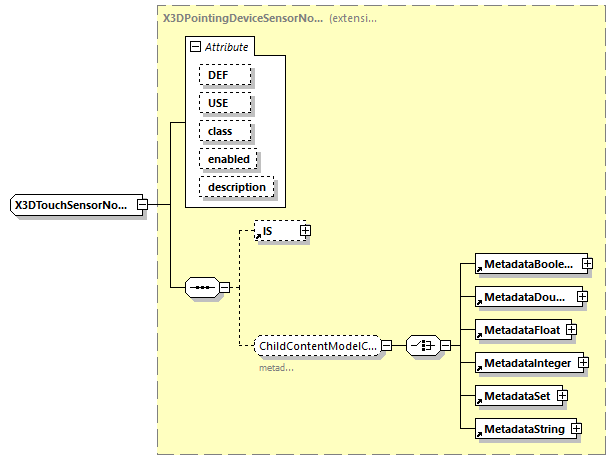Click the choice compositor icon
Viewport: 616px width, 460px height.
pos(422,346)
